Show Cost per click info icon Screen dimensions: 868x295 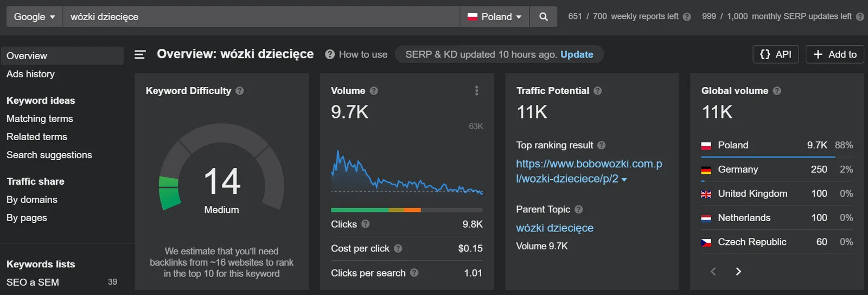[398, 248]
